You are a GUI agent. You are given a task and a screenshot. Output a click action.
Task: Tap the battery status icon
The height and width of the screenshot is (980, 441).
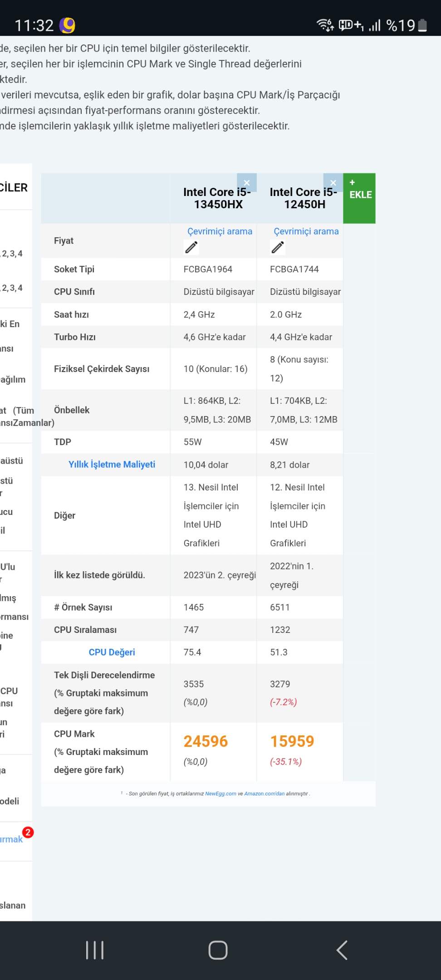coord(422,25)
